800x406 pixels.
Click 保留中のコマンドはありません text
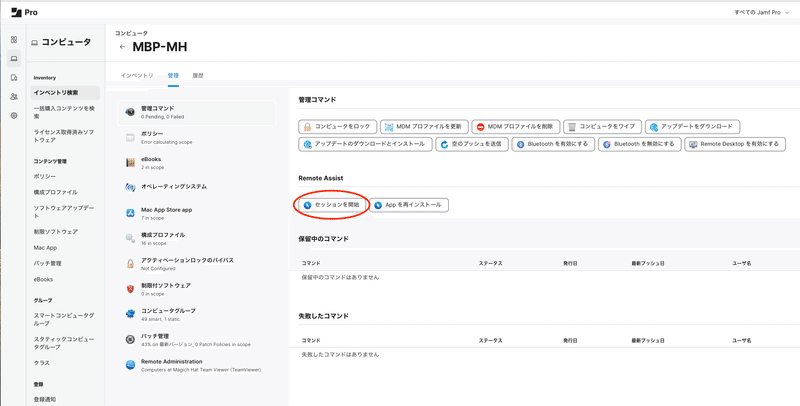[340, 277]
